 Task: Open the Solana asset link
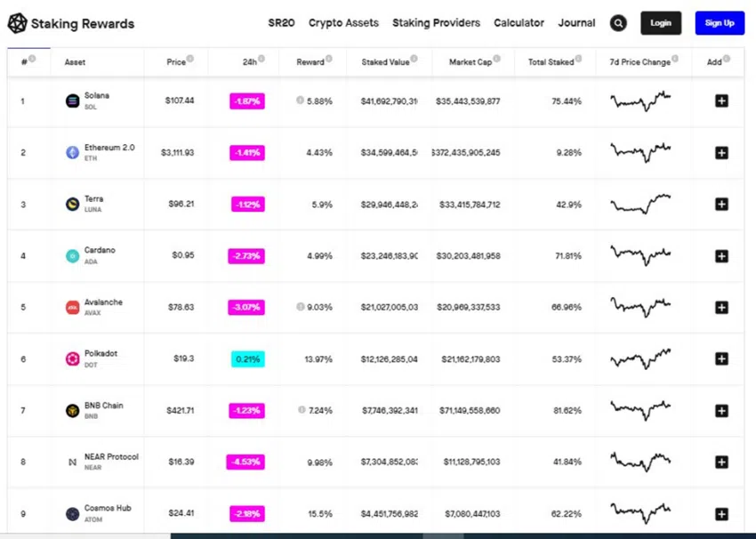click(x=96, y=95)
